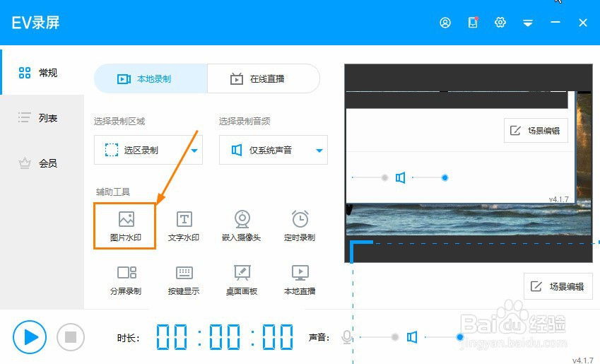This screenshot has width=600, height=364.
Task: Adjust speaker slider inside the preview
Action: pyautogui.click(x=430, y=177)
